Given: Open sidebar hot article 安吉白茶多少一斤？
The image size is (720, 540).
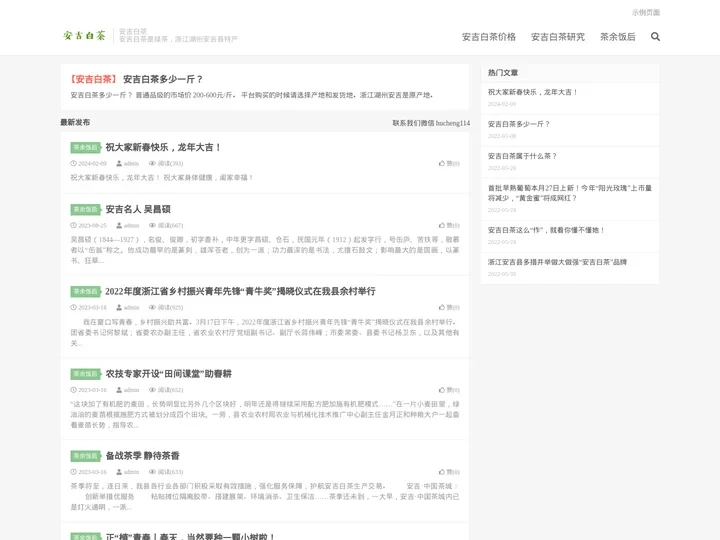Looking at the screenshot, I should pyautogui.click(x=518, y=124).
